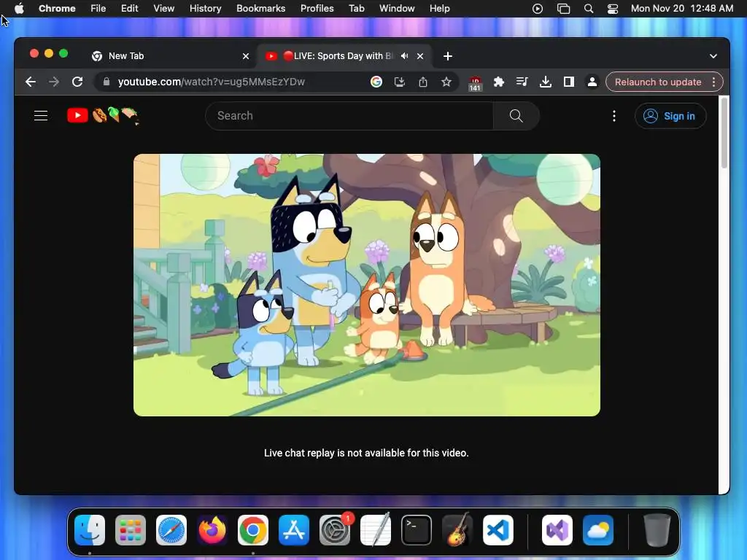Click the date and time clock
747x560 pixels.
(x=682, y=8)
